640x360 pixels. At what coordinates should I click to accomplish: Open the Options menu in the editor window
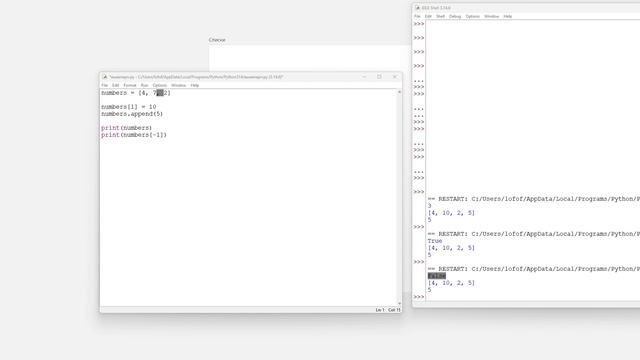coord(160,85)
